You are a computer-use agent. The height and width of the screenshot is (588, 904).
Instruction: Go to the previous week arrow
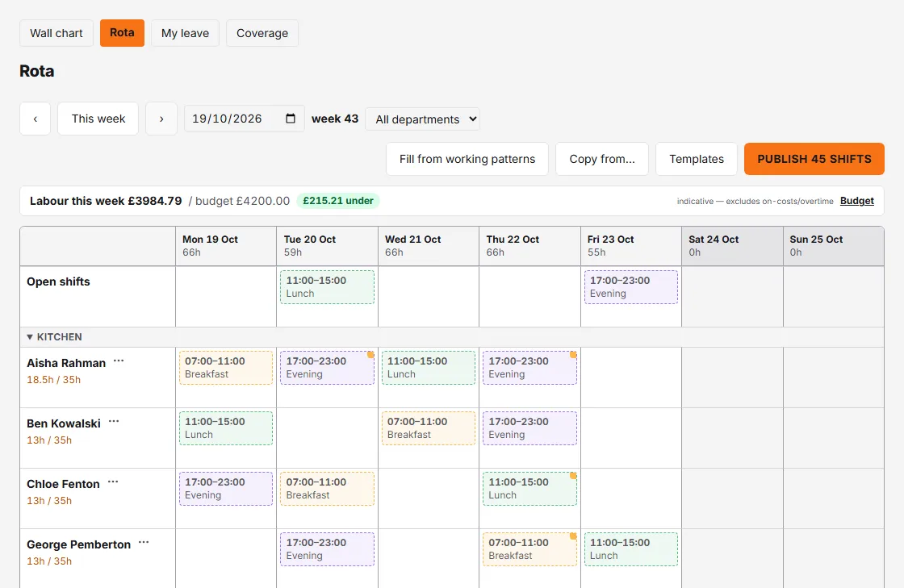[36, 119]
